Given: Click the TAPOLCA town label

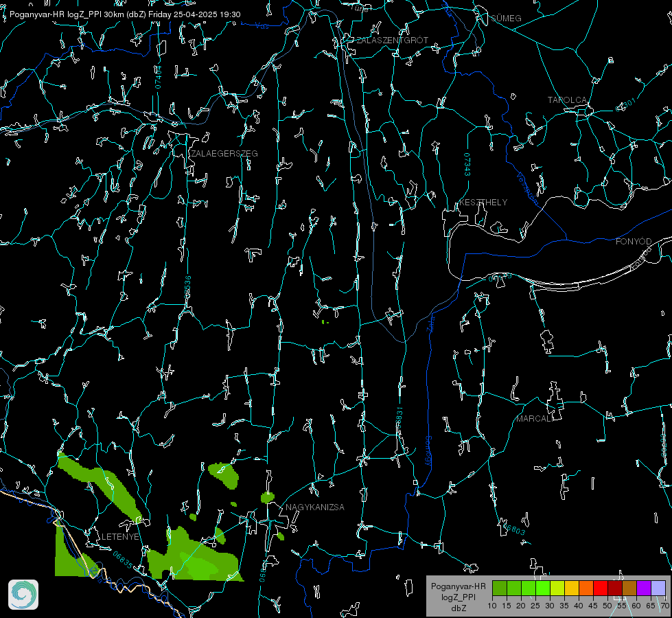Looking at the screenshot, I should pos(568,100).
